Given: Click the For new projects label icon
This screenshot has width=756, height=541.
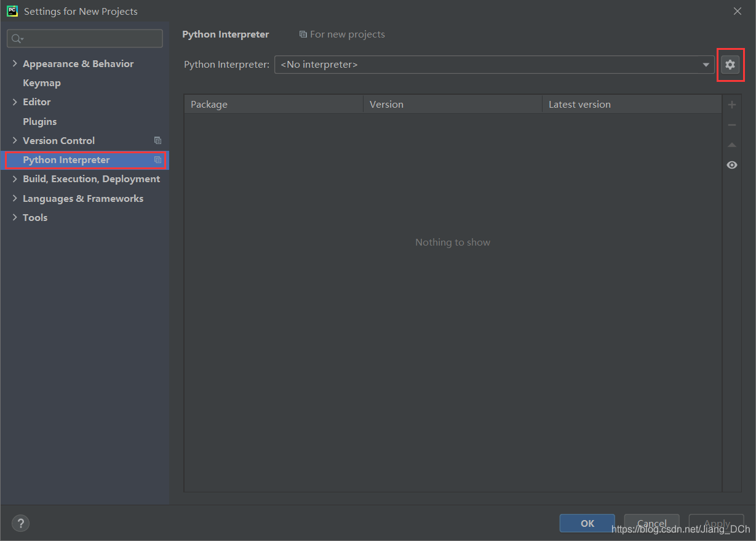Looking at the screenshot, I should coord(303,34).
